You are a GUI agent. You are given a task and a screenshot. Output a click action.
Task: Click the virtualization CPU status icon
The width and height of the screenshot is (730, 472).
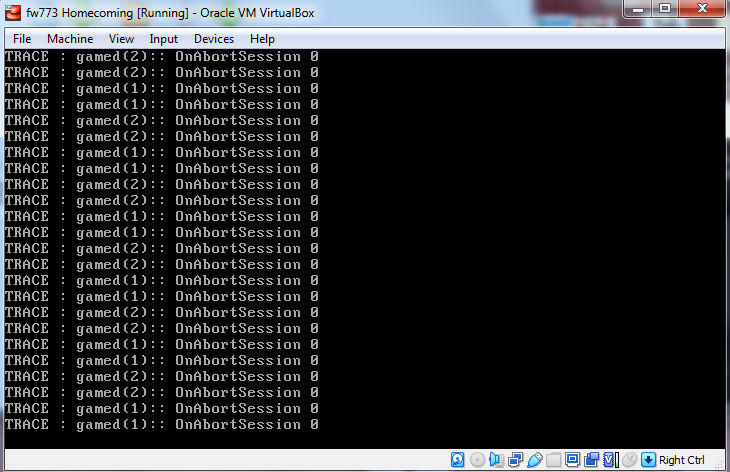(x=610, y=460)
